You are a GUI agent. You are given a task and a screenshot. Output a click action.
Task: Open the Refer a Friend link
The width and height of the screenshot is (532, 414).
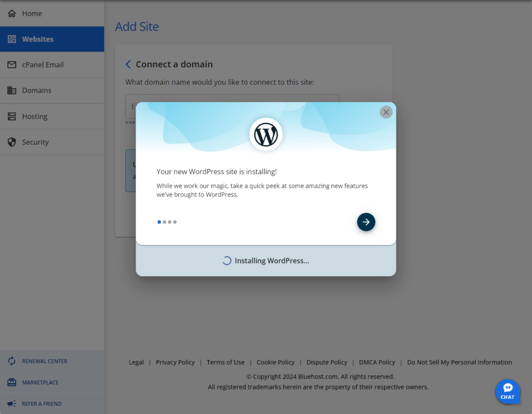click(x=52, y=404)
